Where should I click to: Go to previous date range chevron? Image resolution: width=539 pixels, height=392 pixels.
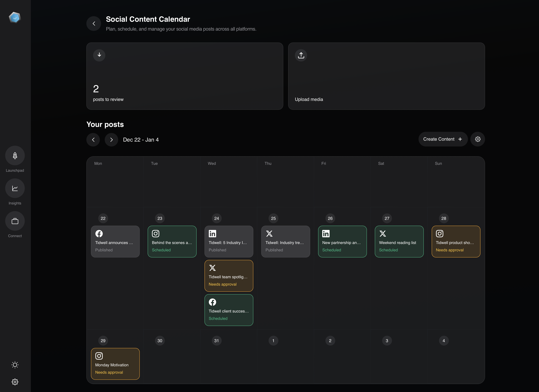93,140
